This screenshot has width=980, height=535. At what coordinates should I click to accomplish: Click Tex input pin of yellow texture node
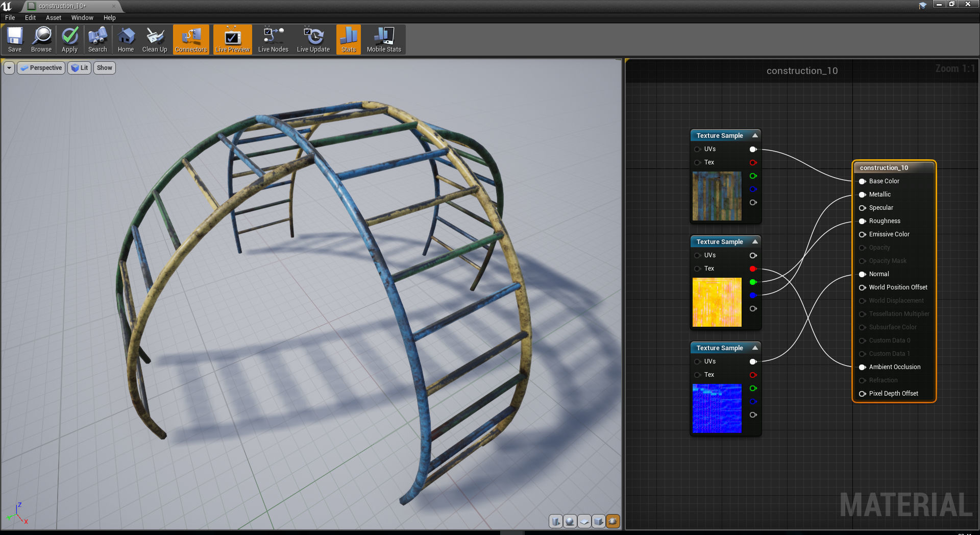tap(697, 269)
